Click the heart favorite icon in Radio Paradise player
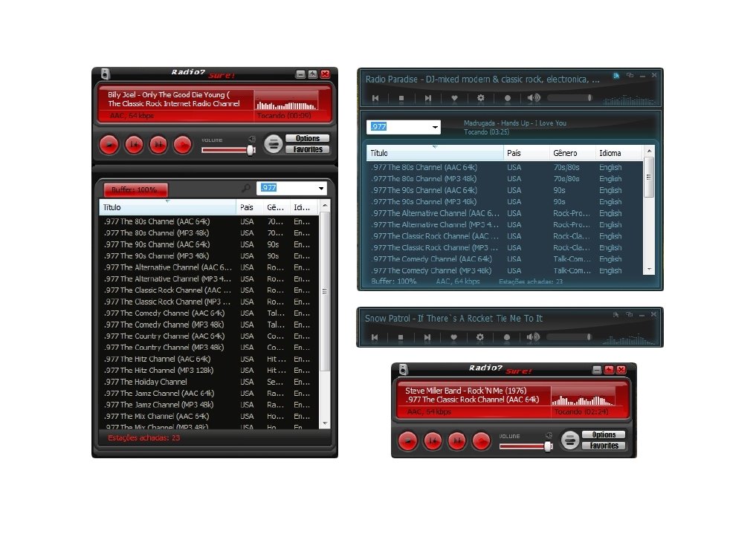Screen dimensions: 756x534 (x=454, y=97)
